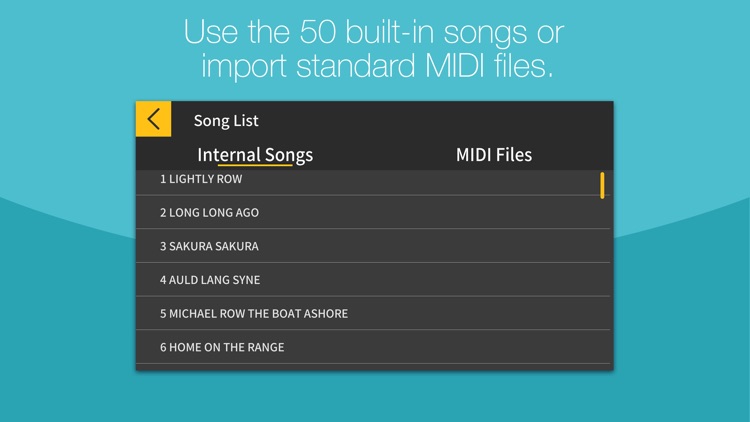
Task: Click the blank space right of SAKURA SAKURA row
Action: click(x=428, y=246)
